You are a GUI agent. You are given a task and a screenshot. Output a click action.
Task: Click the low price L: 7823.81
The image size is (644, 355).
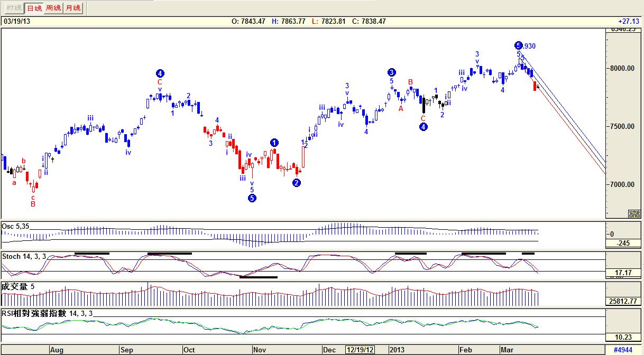[x=329, y=22]
